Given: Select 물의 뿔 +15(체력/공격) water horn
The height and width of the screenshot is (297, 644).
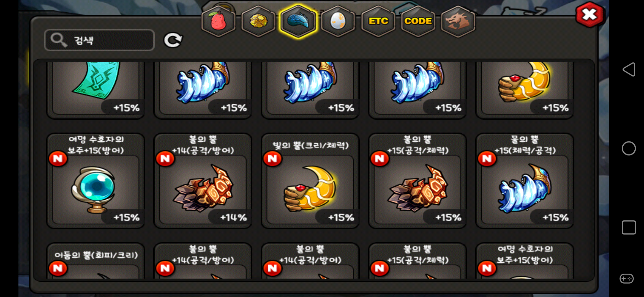Looking at the screenshot, I should coord(525,181).
